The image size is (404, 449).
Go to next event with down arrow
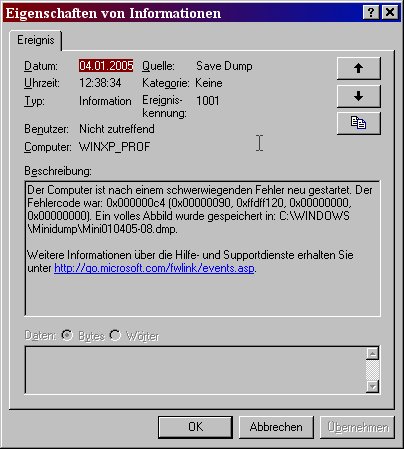click(x=359, y=96)
